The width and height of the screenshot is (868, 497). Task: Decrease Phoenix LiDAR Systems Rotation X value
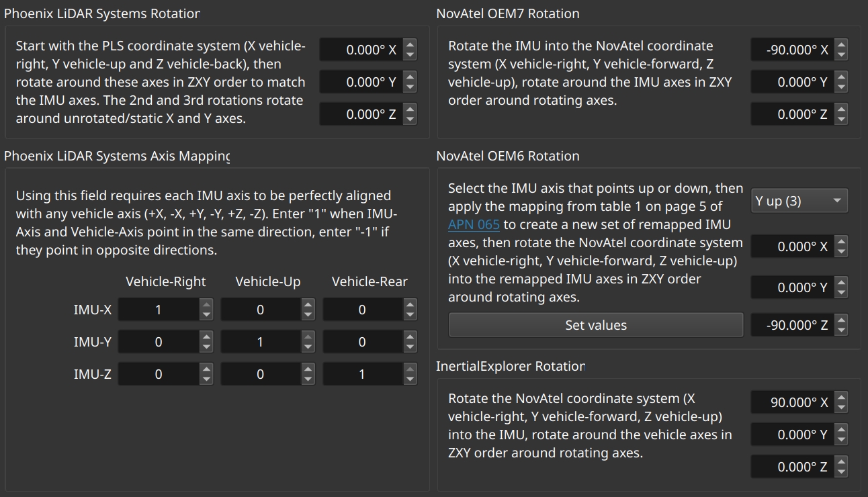click(410, 55)
